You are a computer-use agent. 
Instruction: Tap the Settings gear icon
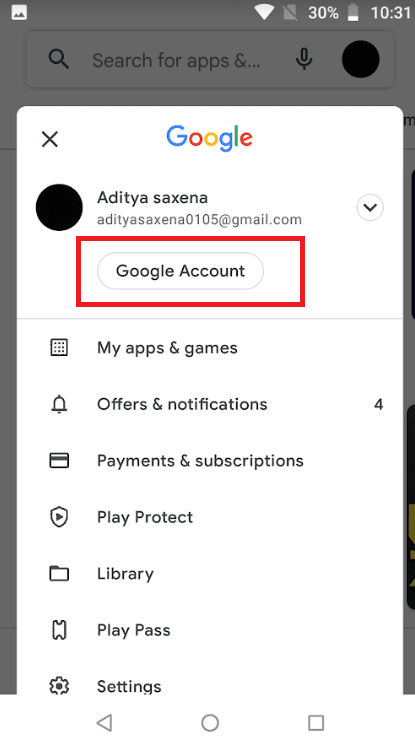coord(59,686)
